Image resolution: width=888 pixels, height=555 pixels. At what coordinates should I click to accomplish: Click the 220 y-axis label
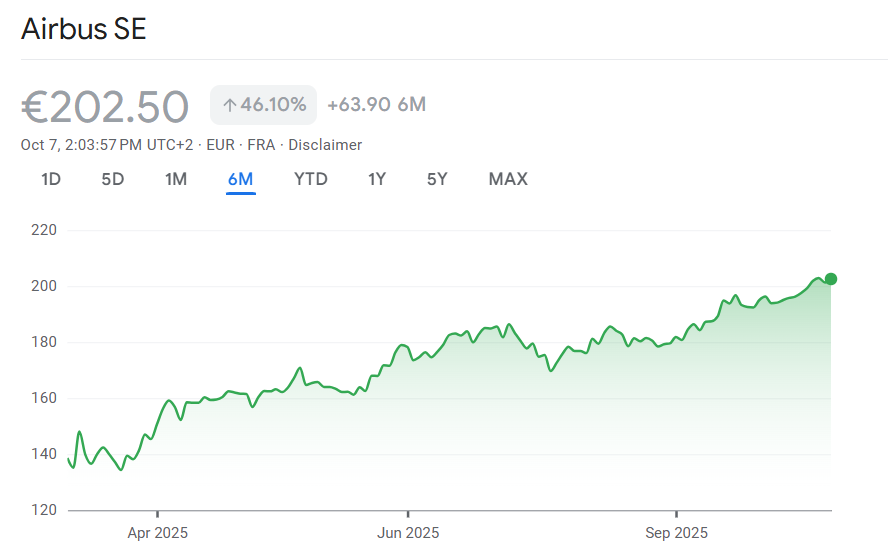(x=45, y=230)
